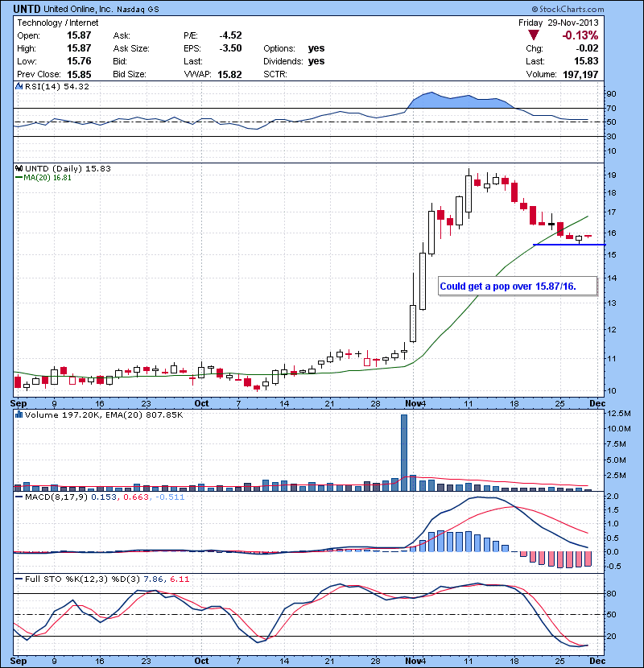The height and width of the screenshot is (668, 644).
Task: Click the SCTR label
Action: [275, 74]
